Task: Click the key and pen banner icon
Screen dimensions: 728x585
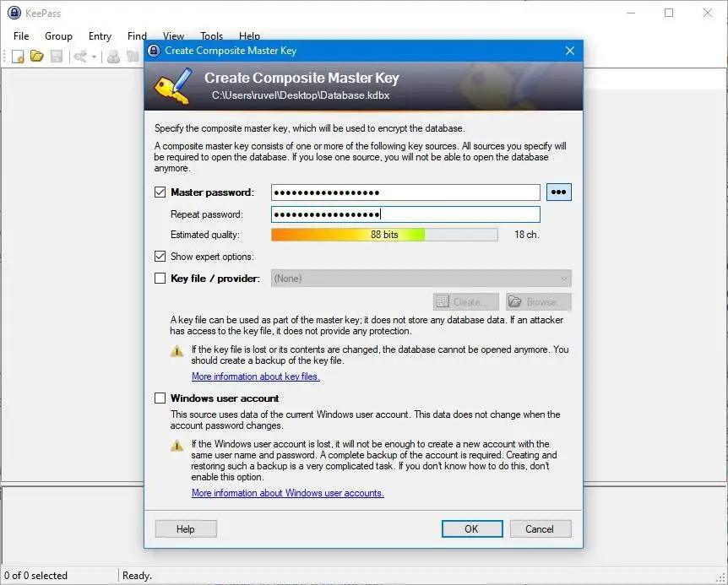Action: (x=173, y=86)
